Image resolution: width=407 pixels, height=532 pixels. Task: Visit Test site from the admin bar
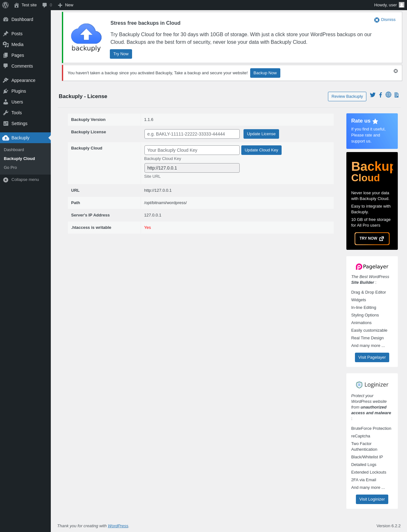25,5
